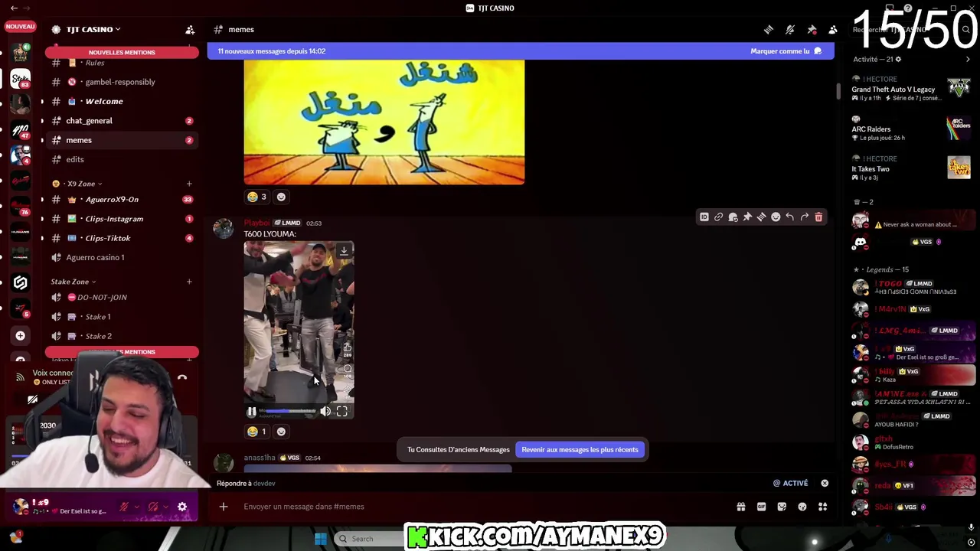This screenshot has width=980, height=551.
Task: Open Windows Start menu
Action: click(321, 539)
